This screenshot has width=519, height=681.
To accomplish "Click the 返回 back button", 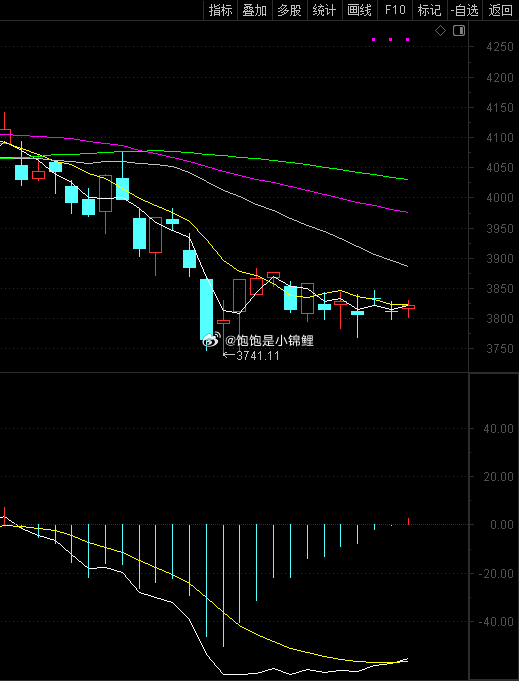I will pos(500,10).
